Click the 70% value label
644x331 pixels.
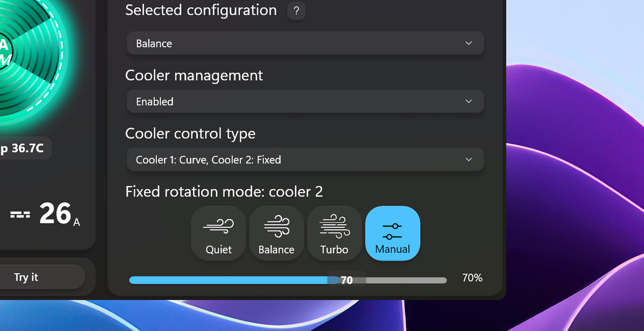[x=472, y=278]
